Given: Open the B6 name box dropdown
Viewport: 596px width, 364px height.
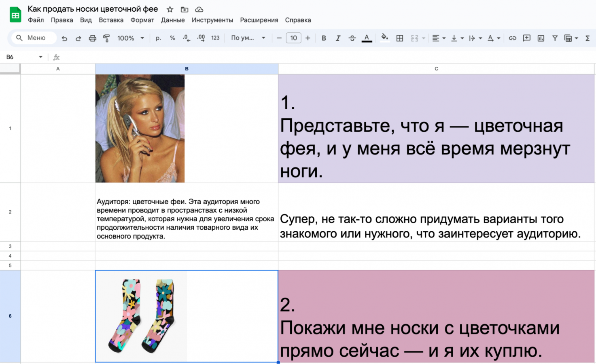Looking at the screenshot, I should 40,57.
